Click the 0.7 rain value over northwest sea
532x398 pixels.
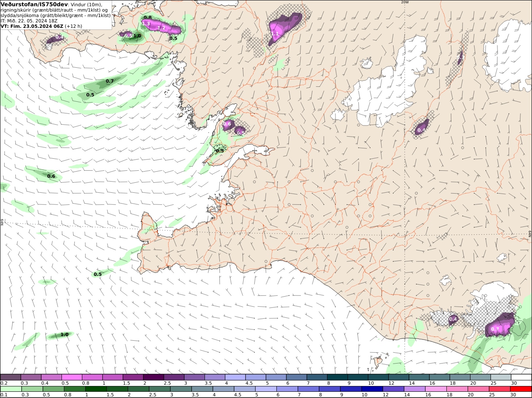[x=110, y=81]
